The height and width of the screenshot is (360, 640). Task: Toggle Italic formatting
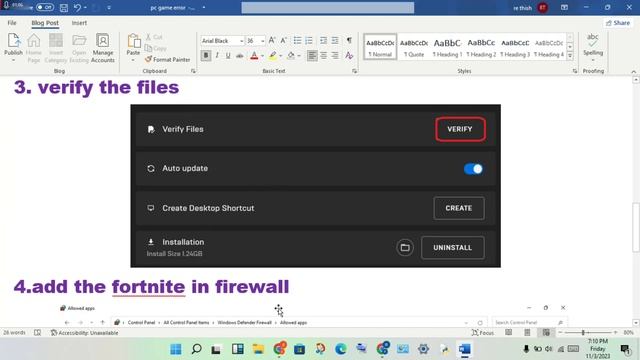click(x=217, y=55)
